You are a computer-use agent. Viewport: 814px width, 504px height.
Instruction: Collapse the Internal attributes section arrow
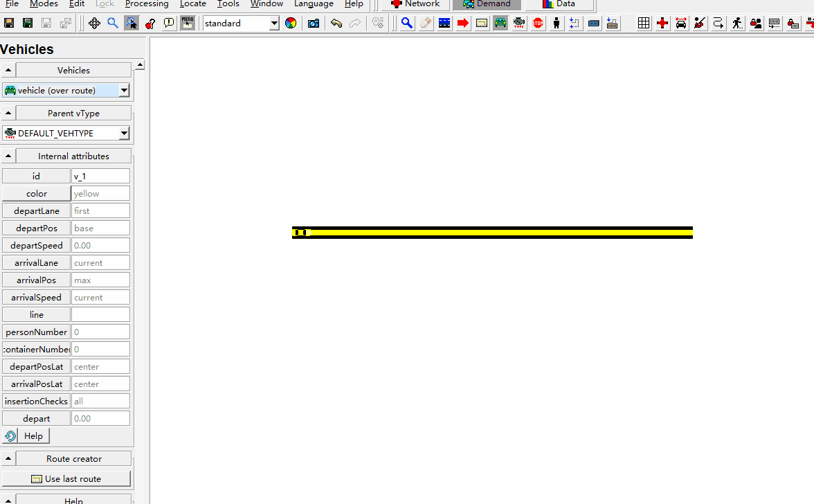(8, 156)
